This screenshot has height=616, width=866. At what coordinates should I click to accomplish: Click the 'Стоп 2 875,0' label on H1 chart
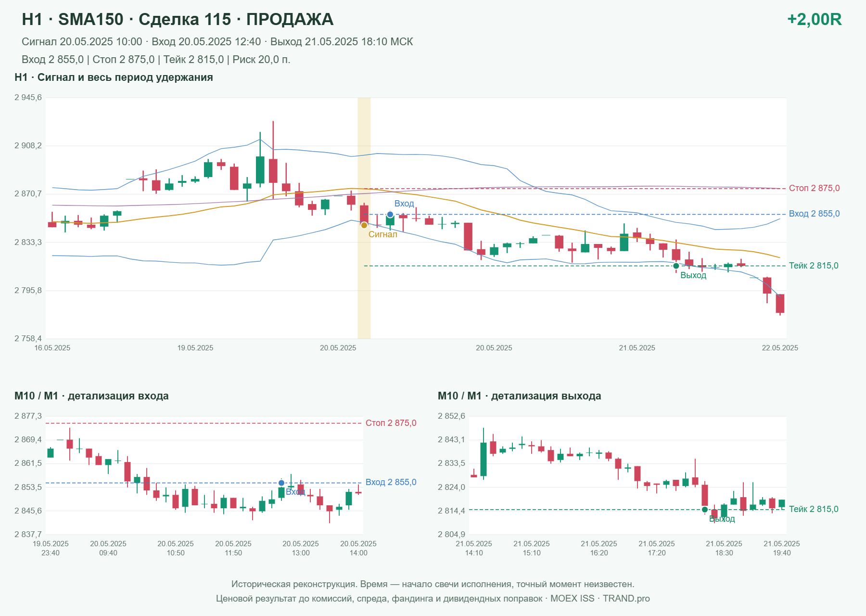click(814, 188)
